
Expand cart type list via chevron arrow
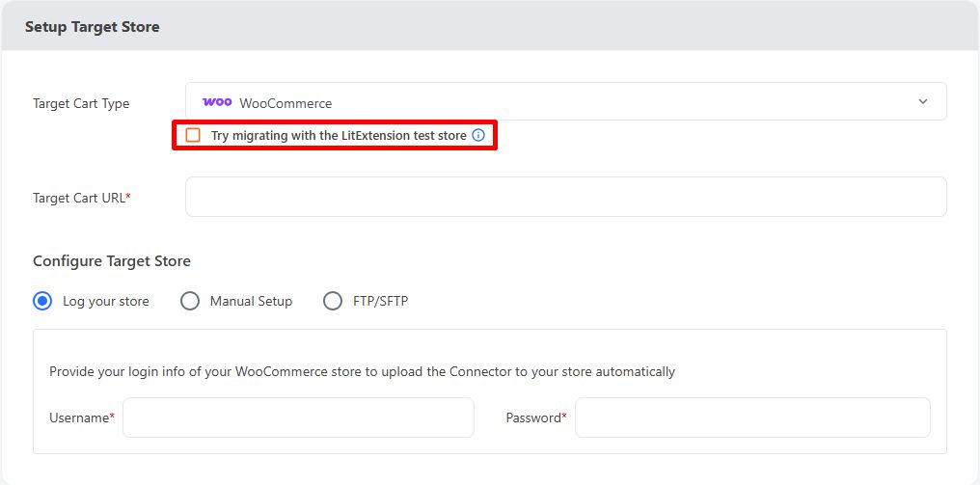(922, 102)
